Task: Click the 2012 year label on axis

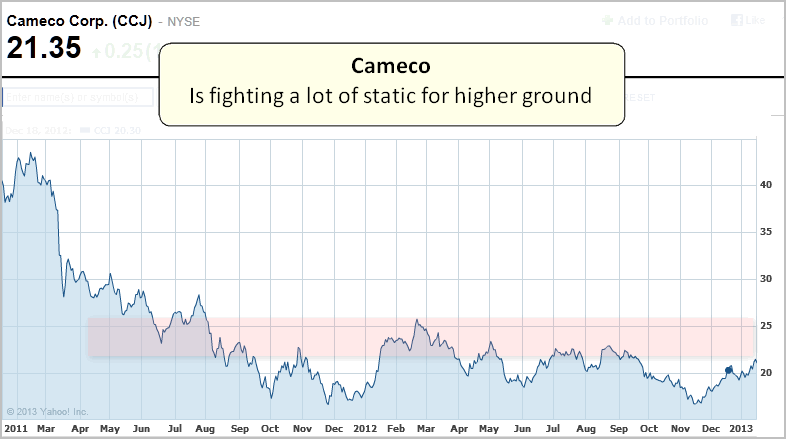Action: [x=365, y=429]
